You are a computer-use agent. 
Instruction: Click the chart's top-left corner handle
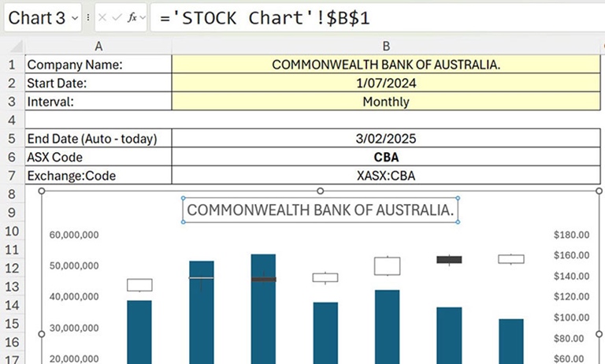[42, 191]
